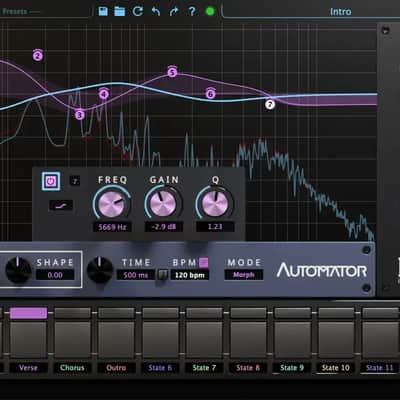
Task: Click the FREQ knob
Action: pyautogui.click(x=112, y=203)
